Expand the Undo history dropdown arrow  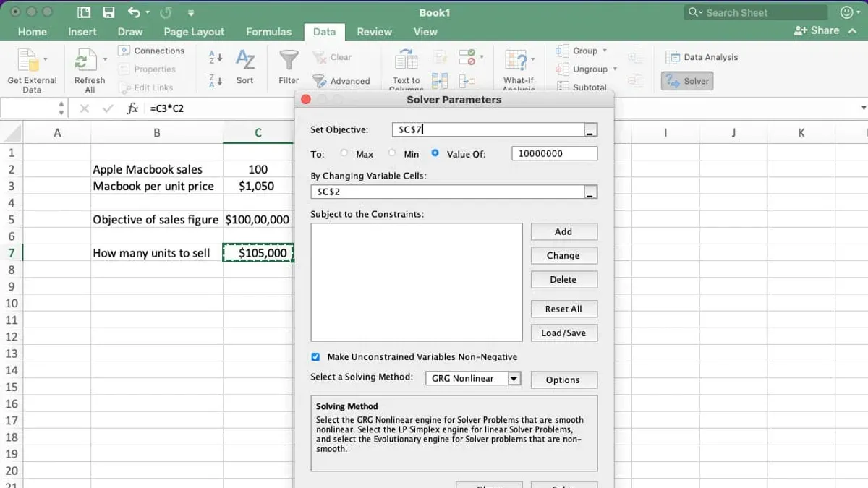coord(148,13)
